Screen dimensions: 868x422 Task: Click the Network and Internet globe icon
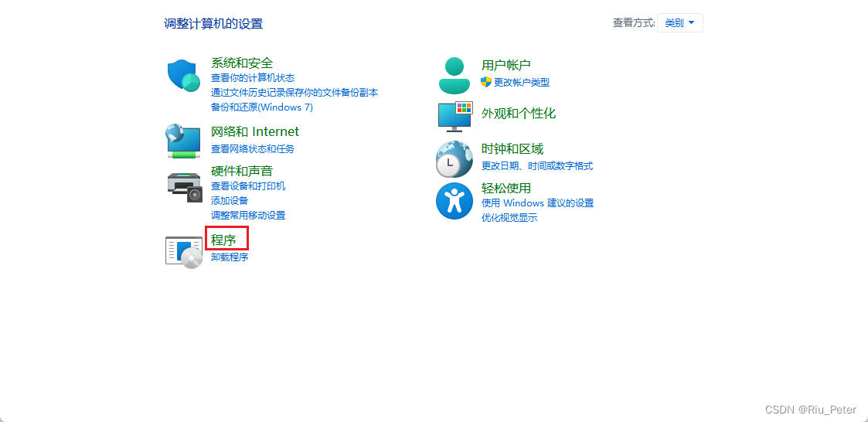coord(183,141)
